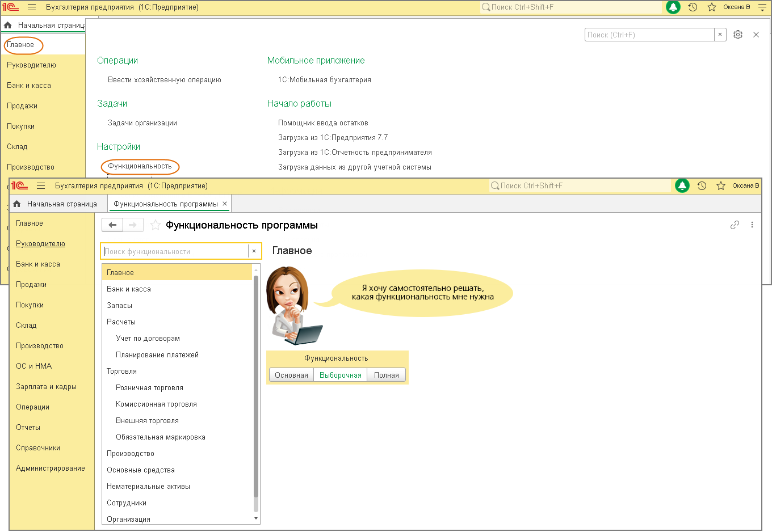Open Руководителю section in the back window sidebar

[x=31, y=65]
